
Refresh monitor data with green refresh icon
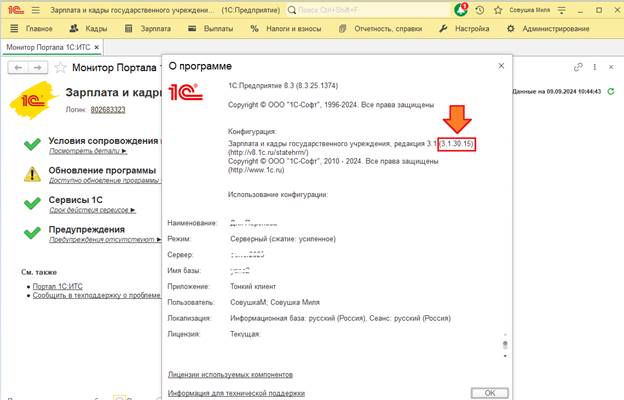[611, 92]
